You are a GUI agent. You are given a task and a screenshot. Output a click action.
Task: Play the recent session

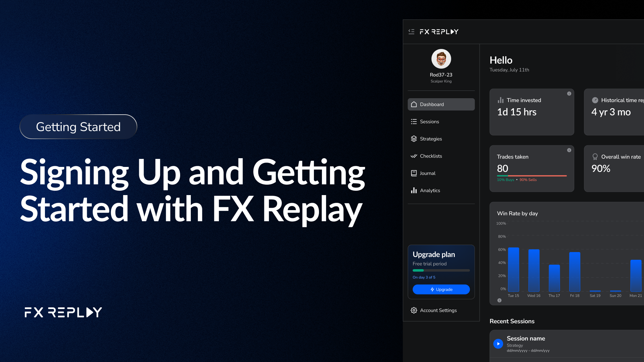point(498,344)
